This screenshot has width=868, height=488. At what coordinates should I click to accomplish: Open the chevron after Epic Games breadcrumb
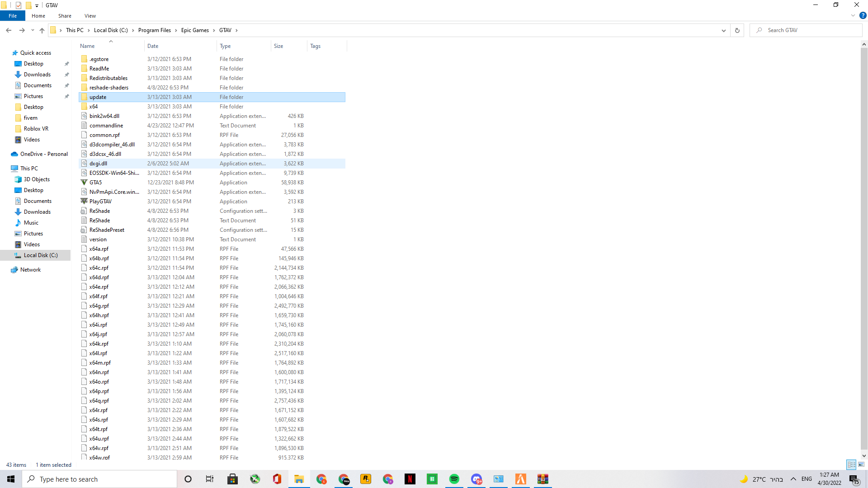click(x=214, y=30)
